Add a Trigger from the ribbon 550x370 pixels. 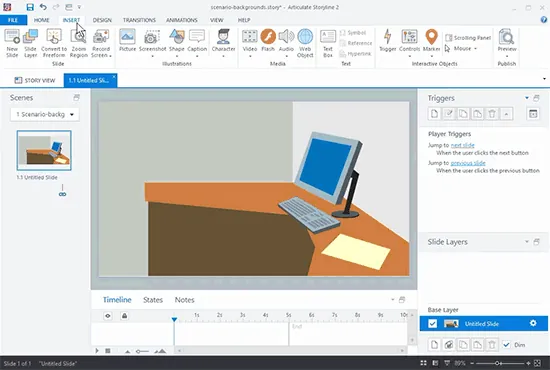click(388, 40)
